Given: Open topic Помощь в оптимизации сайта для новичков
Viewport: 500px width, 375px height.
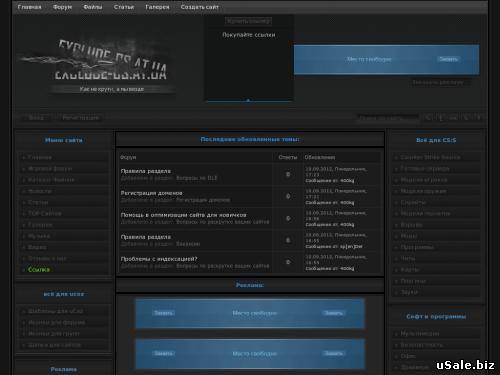Looking at the screenshot, I should point(183,215).
